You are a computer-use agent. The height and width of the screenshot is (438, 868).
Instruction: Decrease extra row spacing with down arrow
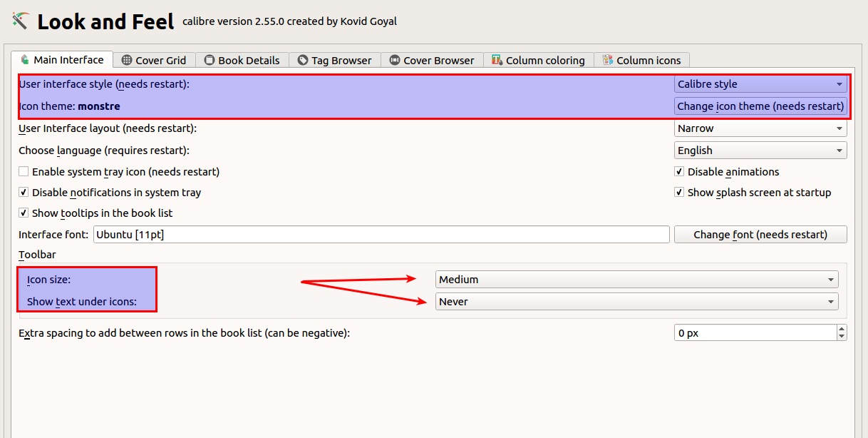pyautogui.click(x=842, y=337)
